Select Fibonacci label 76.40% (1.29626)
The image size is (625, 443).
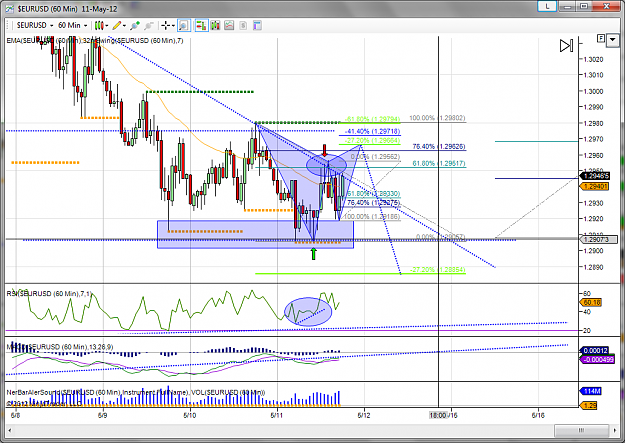coord(439,147)
